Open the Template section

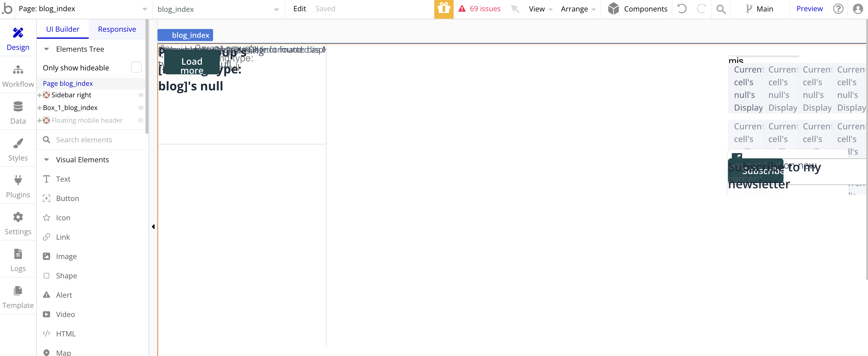point(18,297)
